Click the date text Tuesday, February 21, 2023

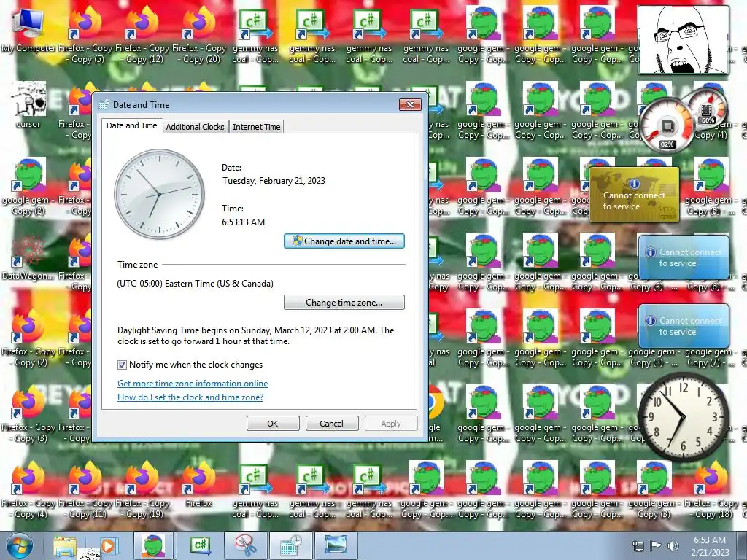274,181
